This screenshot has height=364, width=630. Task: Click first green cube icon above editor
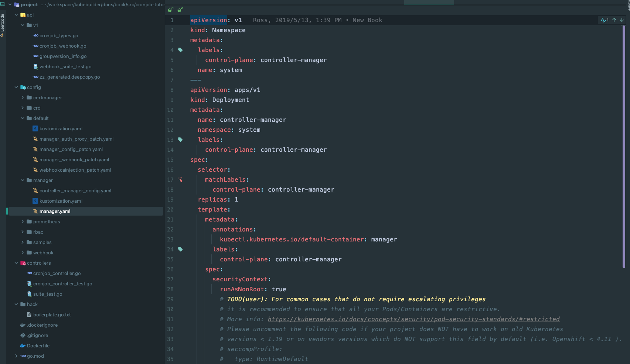pyautogui.click(x=170, y=10)
